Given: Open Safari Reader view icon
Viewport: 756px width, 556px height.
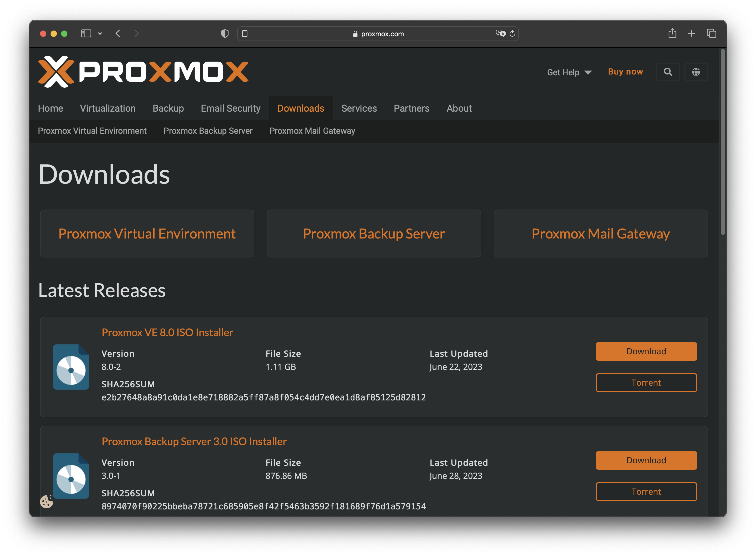Looking at the screenshot, I should pos(245,34).
